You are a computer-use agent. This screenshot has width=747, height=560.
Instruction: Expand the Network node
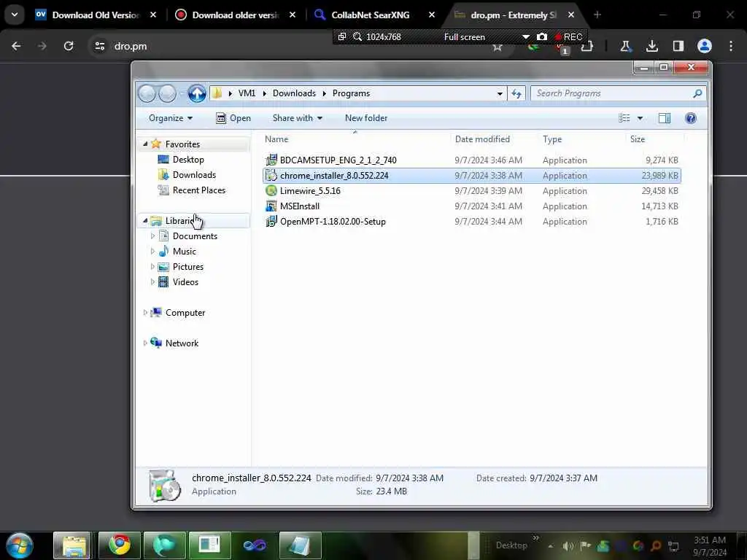coord(145,343)
